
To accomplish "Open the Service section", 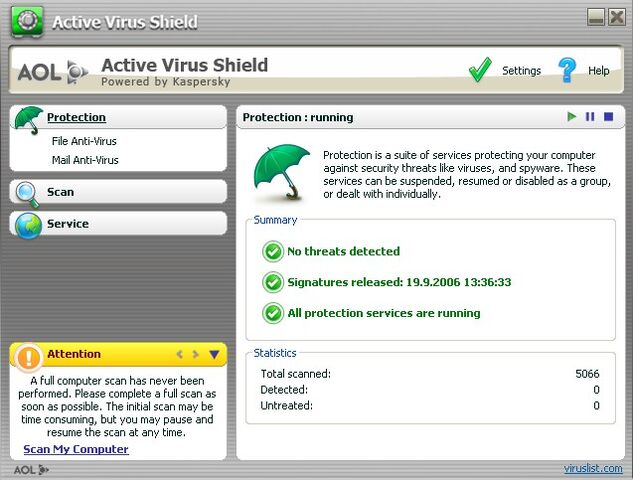I will [68, 224].
